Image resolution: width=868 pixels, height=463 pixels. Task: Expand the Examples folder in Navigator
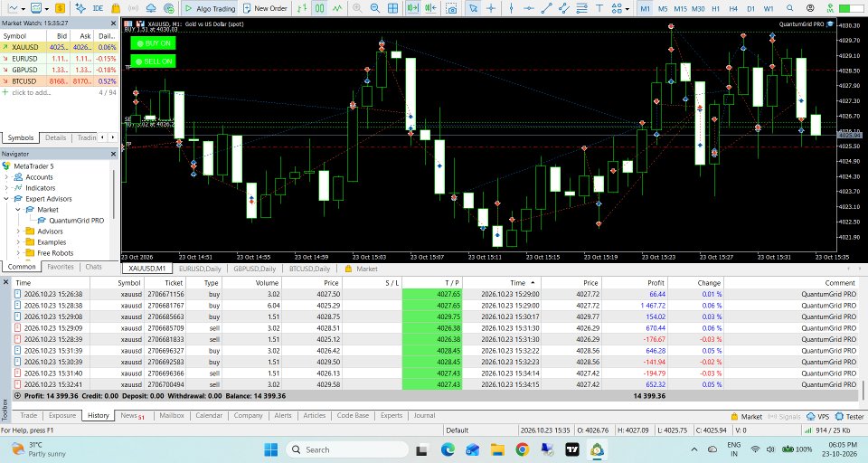[18, 242]
